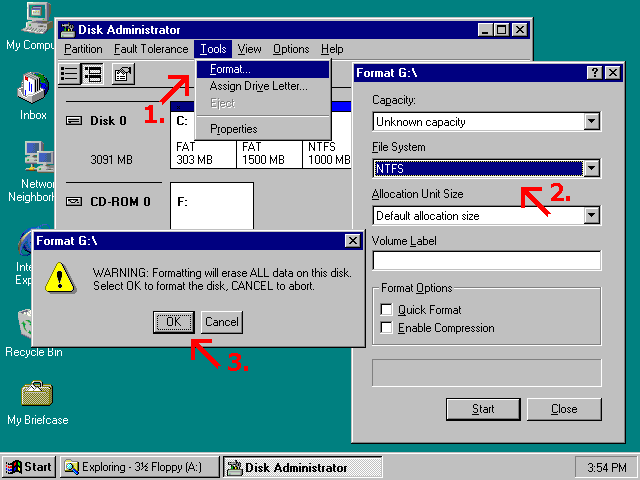Click the Tools menu

click(x=213, y=49)
